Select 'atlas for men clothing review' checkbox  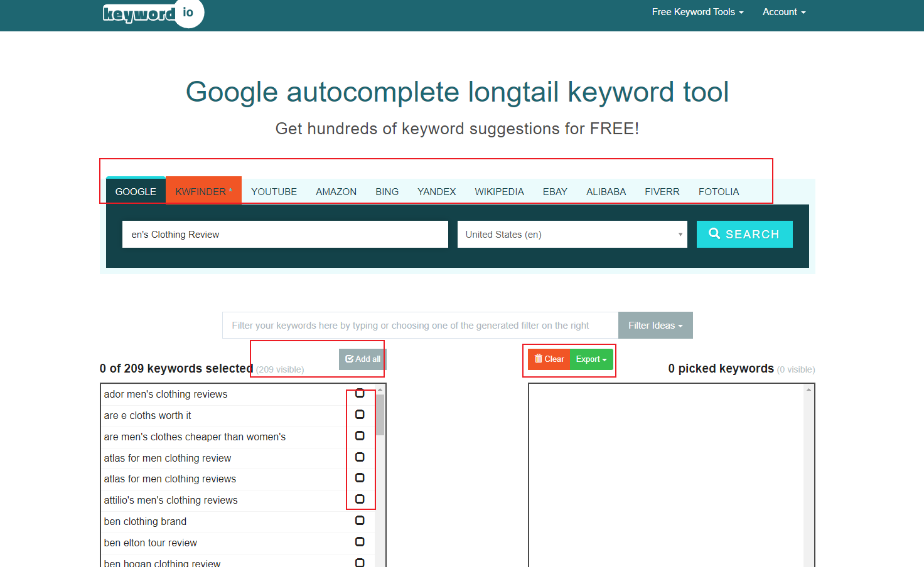[x=360, y=457]
